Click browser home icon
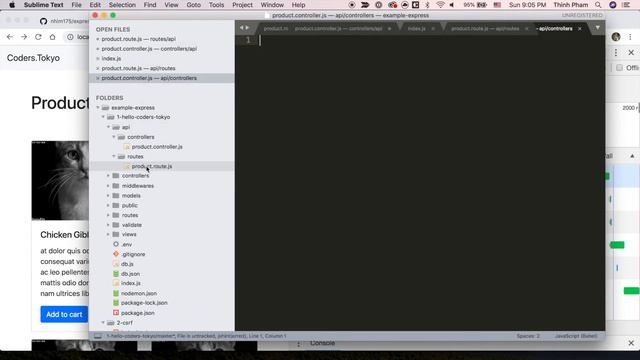The height and width of the screenshot is (360, 640). (52, 37)
